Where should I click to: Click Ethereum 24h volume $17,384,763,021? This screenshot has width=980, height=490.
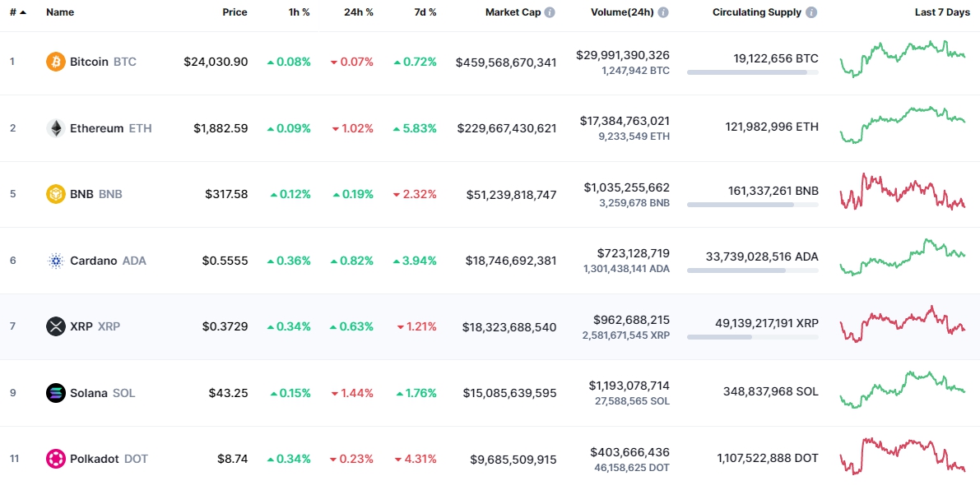pyautogui.click(x=625, y=121)
